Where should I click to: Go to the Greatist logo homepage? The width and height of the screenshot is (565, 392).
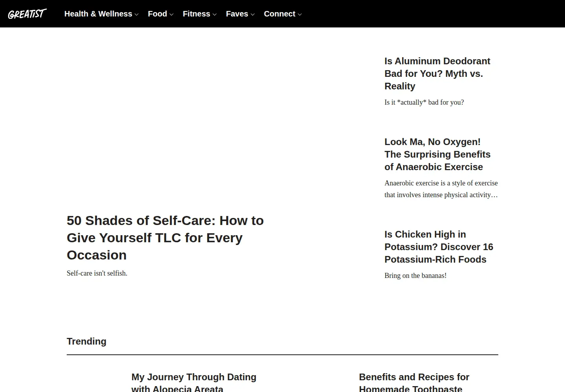coord(27,14)
